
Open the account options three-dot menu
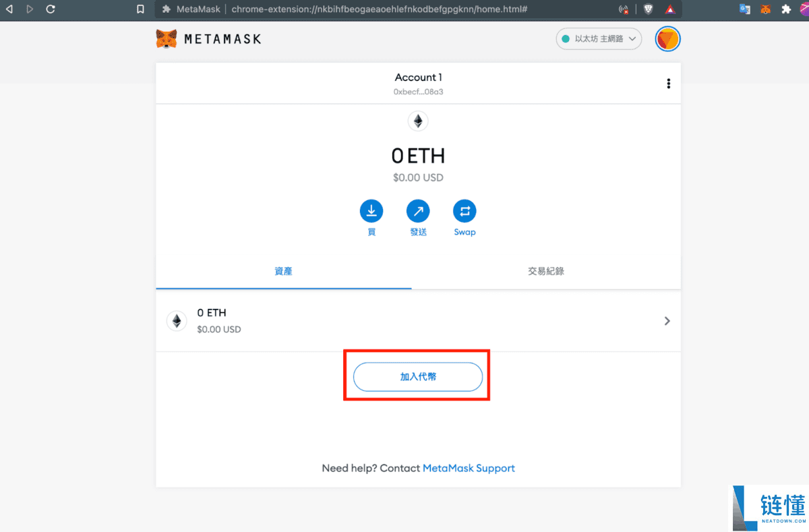coord(668,83)
